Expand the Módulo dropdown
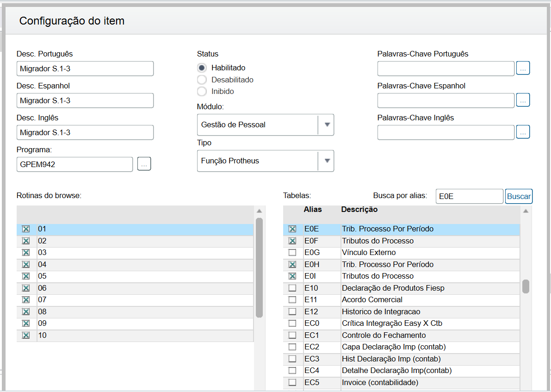This screenshot has width=551, height=392. pyautogui.click(x=326, y=124)
